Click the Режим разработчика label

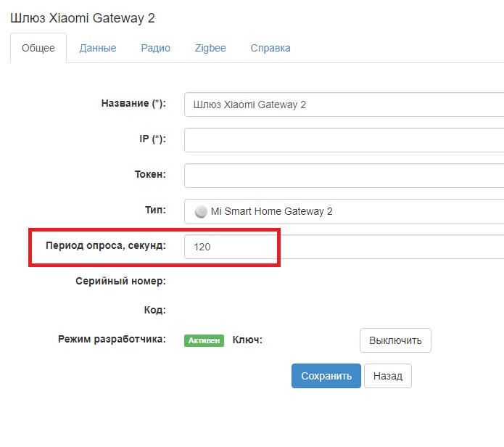coord(112,339)
